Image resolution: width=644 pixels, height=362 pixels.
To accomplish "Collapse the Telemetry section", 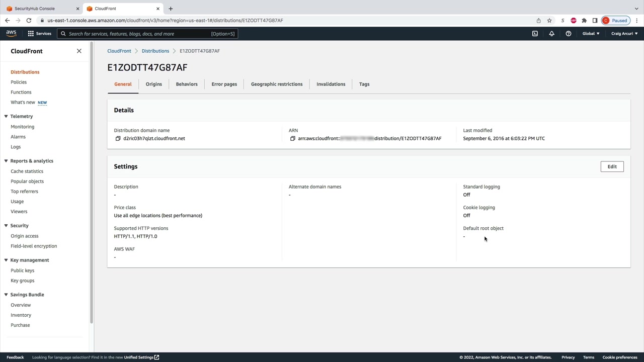I will (x=6, y=117).
